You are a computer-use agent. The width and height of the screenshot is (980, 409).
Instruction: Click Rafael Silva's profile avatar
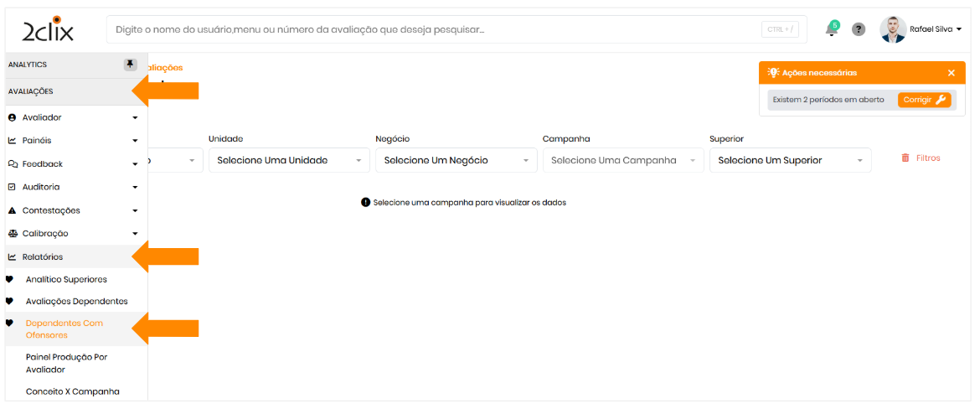tap(893, 29)
